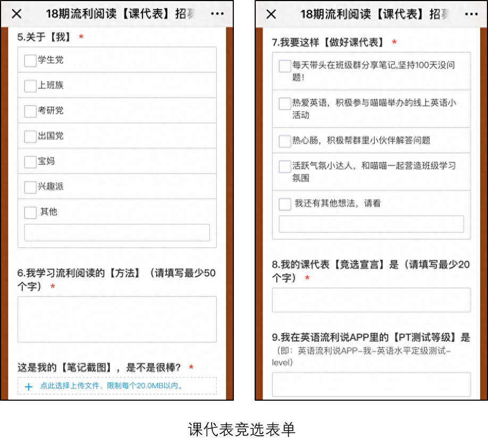Click the 竞选宣言 input field for question 8

(x=371, y=300)
